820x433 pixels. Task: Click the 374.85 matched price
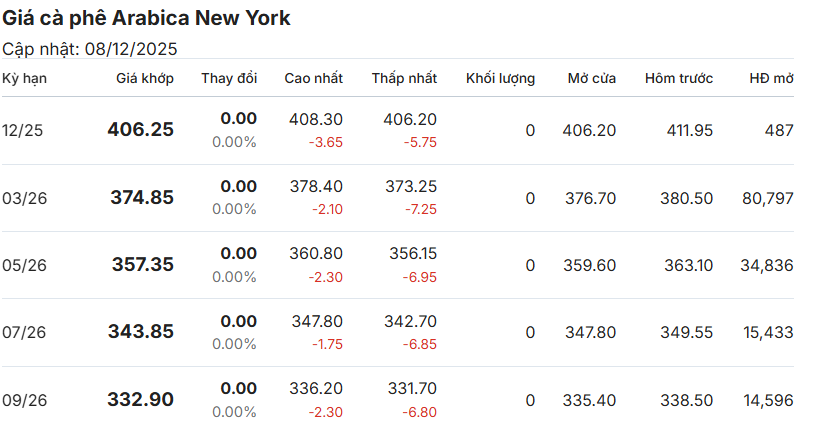click(141, 198)
